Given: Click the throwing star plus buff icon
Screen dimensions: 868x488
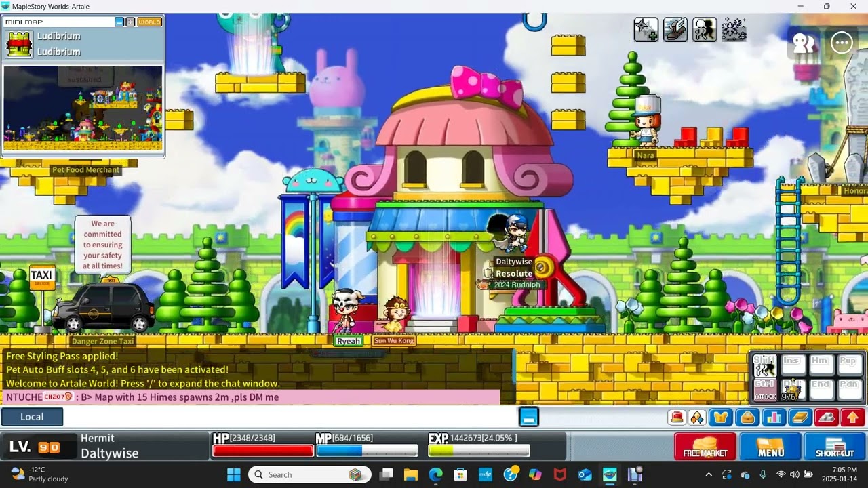Looking at the screenshot, I should [646, 29].
